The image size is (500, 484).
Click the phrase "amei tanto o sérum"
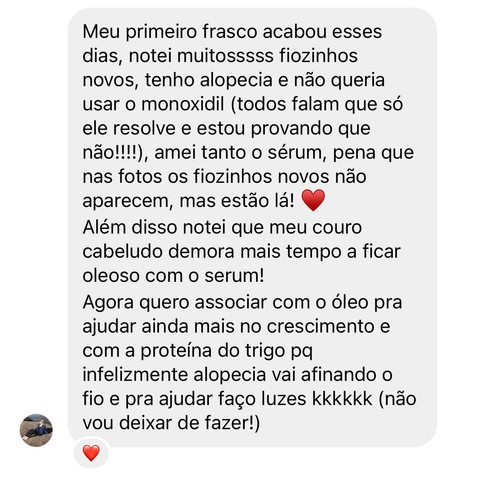pos(241,153)
